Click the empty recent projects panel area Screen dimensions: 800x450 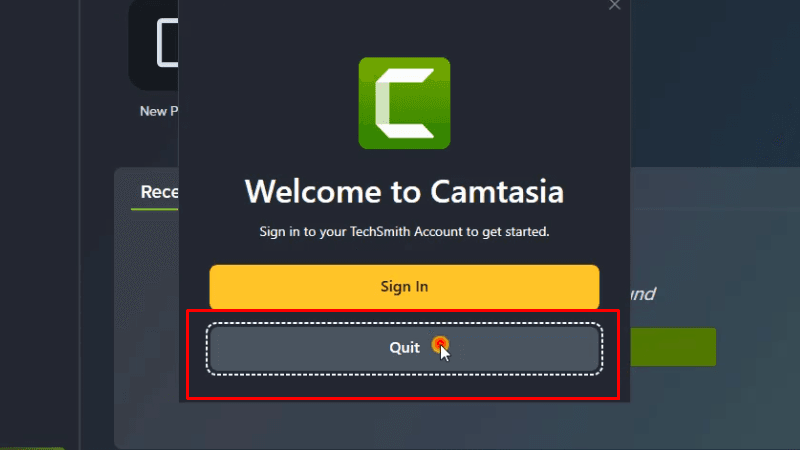click(148, 327)
